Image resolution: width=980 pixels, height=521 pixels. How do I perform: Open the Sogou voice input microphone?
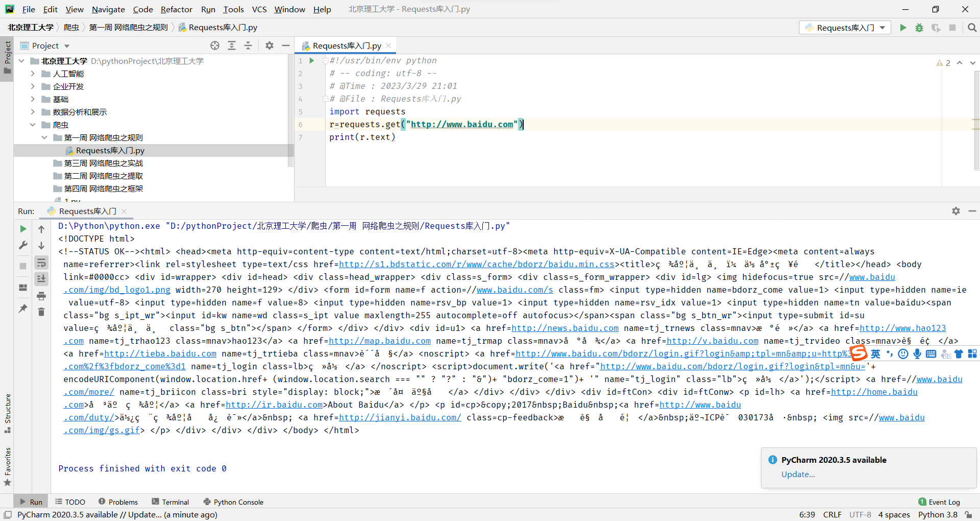917,353
